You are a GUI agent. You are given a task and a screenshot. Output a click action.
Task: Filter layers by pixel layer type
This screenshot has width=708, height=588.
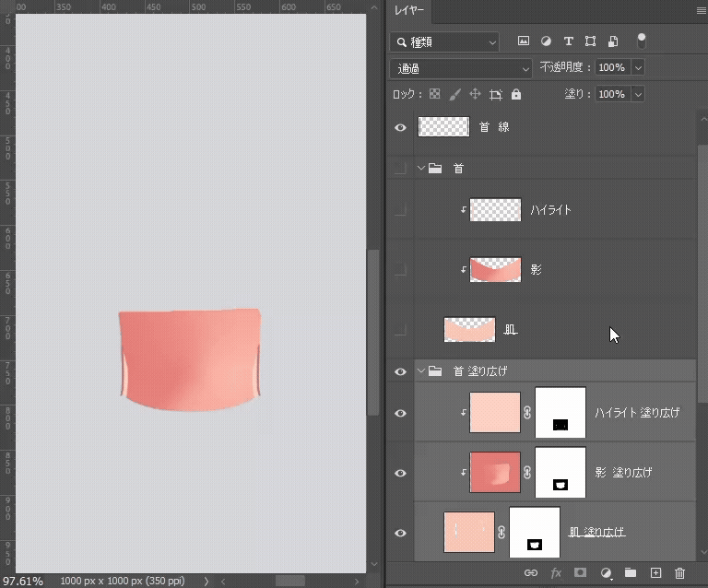pyautogui.click(x=524, y=41)
